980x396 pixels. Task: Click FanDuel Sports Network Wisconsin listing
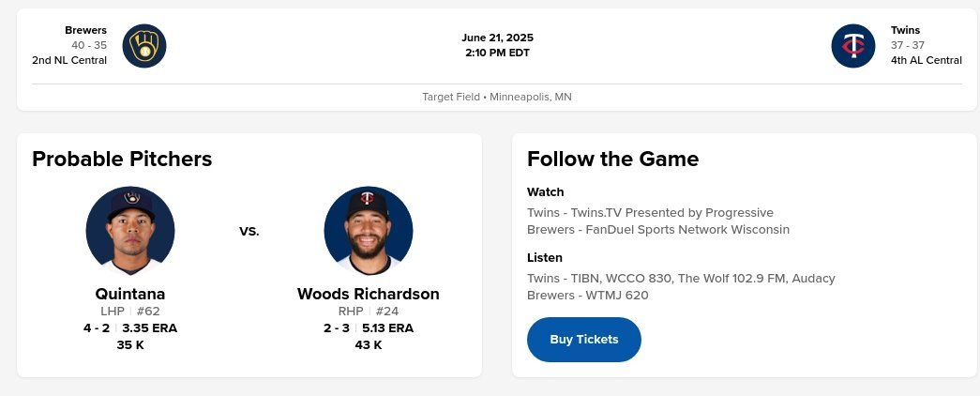658,230
